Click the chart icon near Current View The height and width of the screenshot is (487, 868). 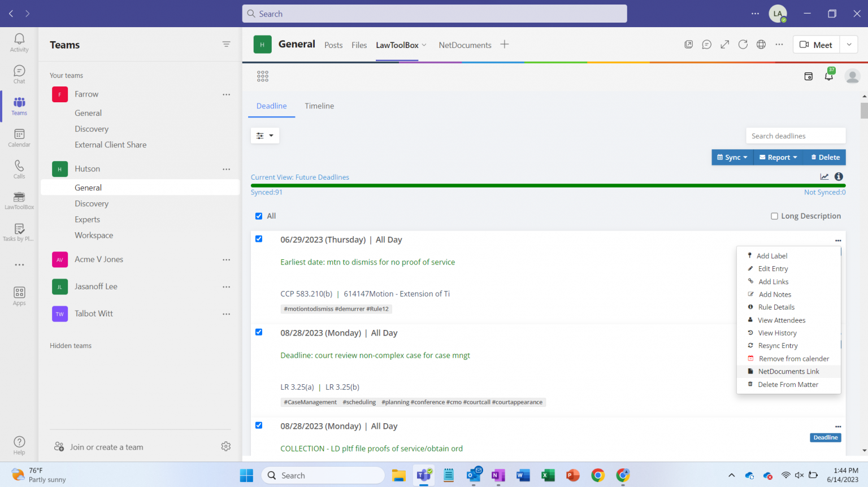[x=824, y=176]
